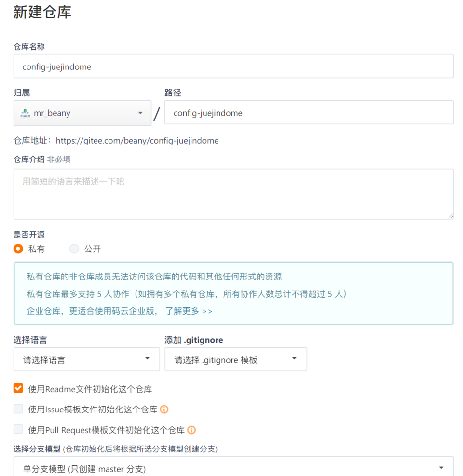Viewport: 463px width, 476px height.
Task: Click the 仓库名称 input field
Action: pos(233,66)
